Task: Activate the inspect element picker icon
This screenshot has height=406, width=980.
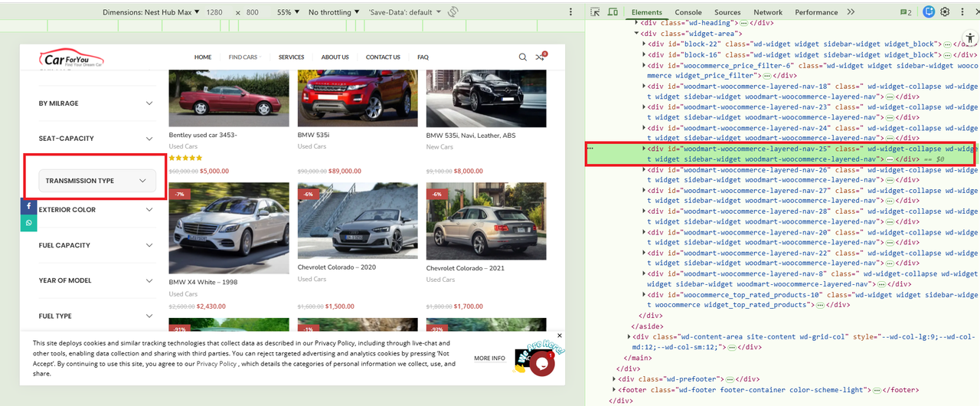Action: click(x=595, y=12)
